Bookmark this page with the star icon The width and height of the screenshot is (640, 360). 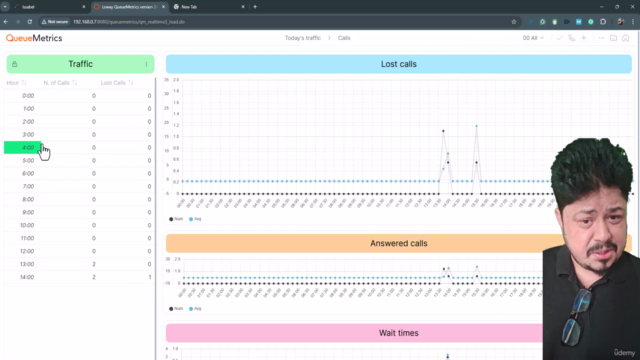tap(514, 22)
